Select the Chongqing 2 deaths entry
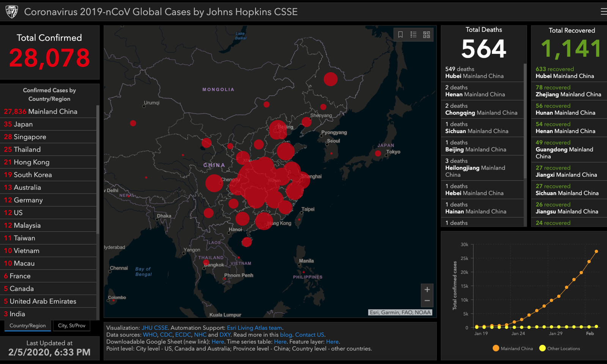Screen dimensions: 607x364 (x=482, y=109)
